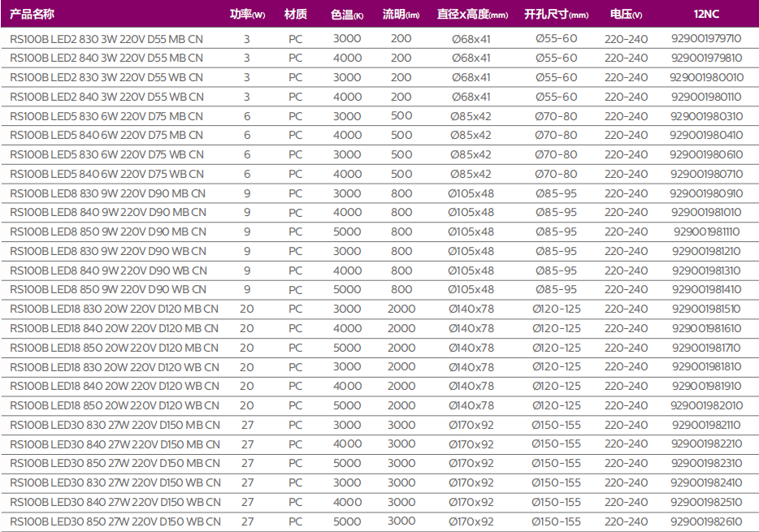Click 12NC code 929001981810
The height and width of the screenshot is (532, 759).
(706, 367)
